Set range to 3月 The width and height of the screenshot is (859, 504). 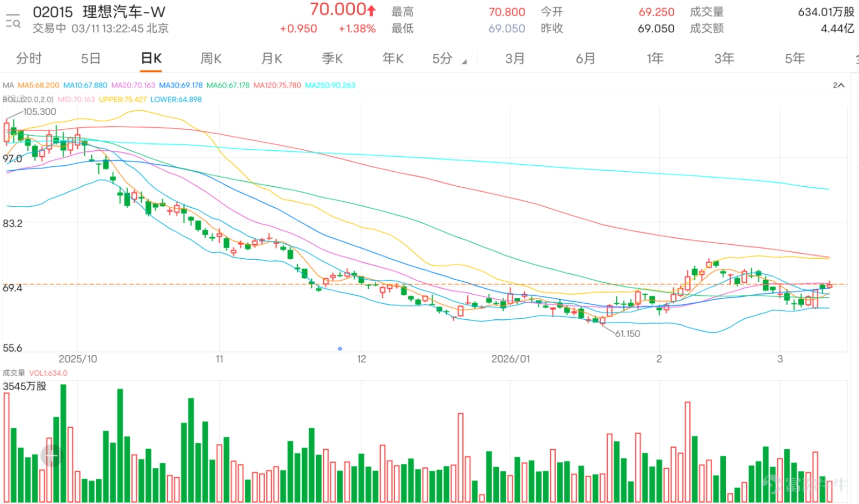pos(515,59)
